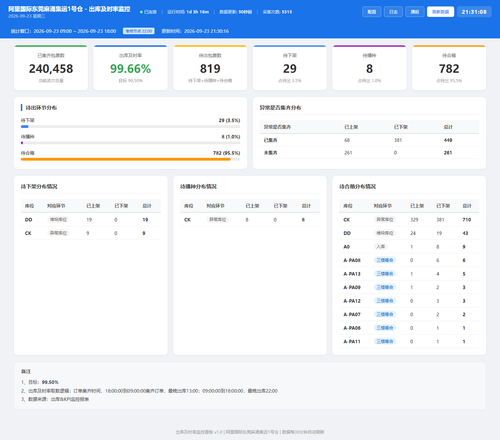
Task: Click DD row in 待下架 table
Action: 91,220
